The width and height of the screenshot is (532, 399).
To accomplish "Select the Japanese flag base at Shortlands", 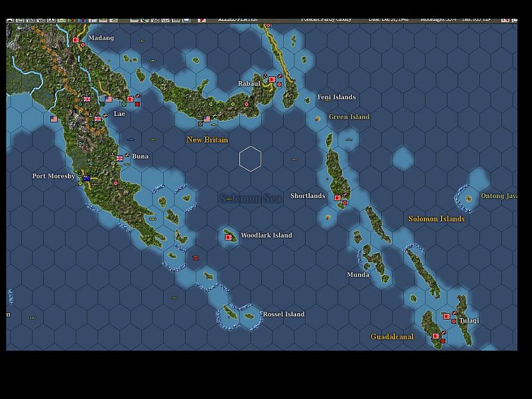I will pos(338,198).
